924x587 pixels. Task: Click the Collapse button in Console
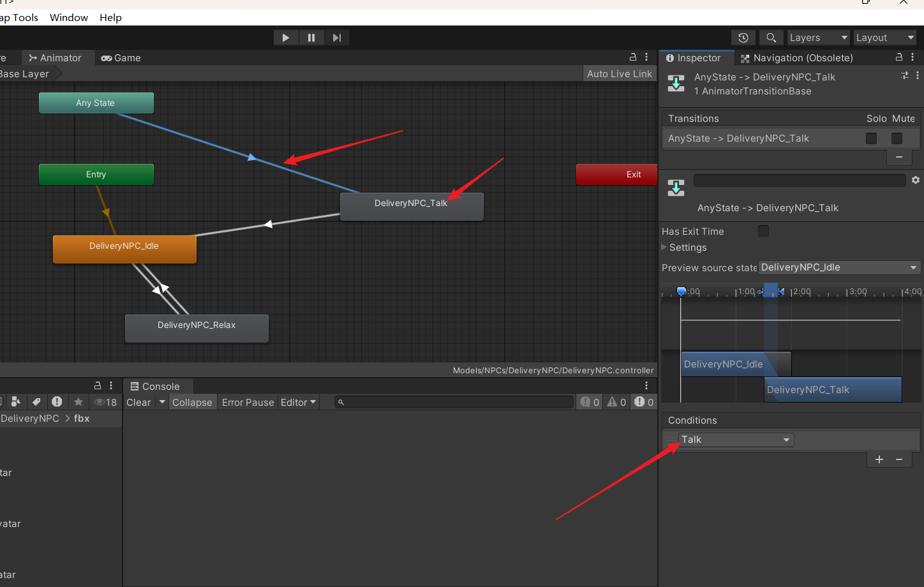point(192,403)
